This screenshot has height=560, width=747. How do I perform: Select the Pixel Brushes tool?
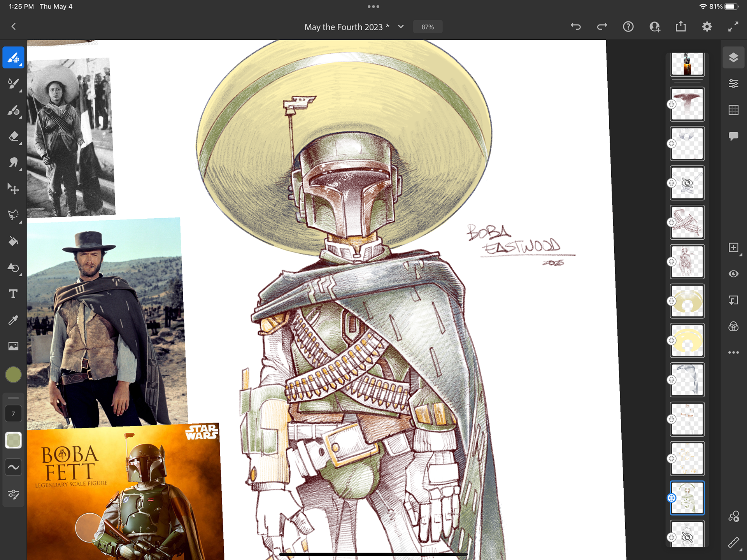pyautogui.click(x=14, y=58)
